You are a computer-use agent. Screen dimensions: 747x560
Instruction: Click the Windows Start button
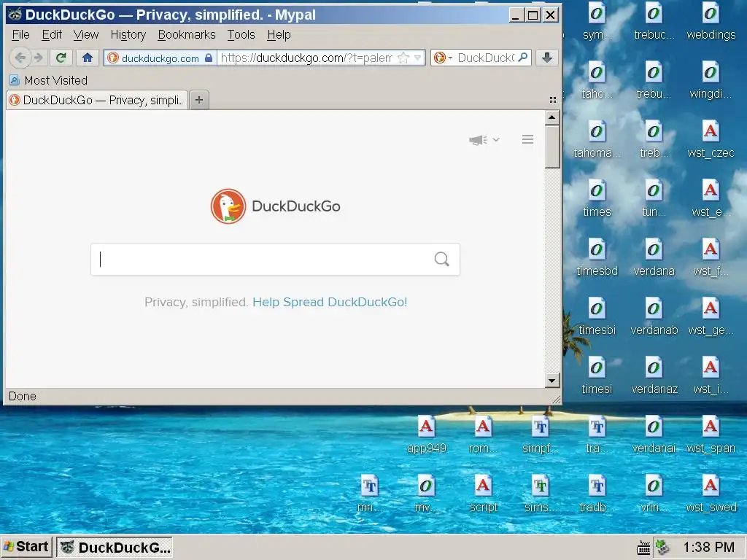pos(27,547)
